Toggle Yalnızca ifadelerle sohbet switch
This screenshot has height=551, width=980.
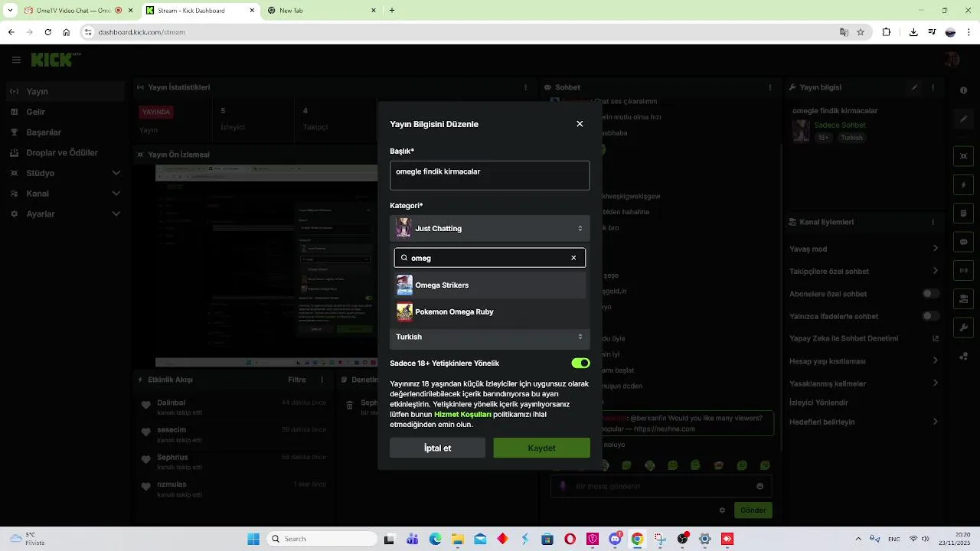[930, 316]
